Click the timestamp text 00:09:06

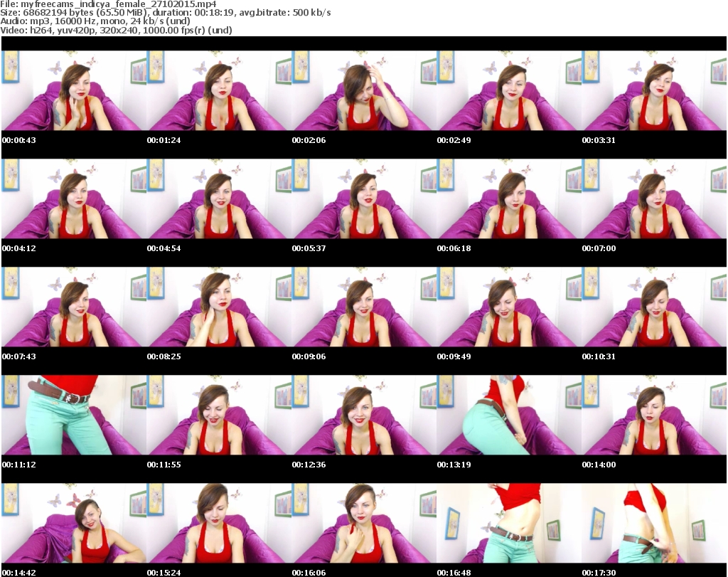309,356
